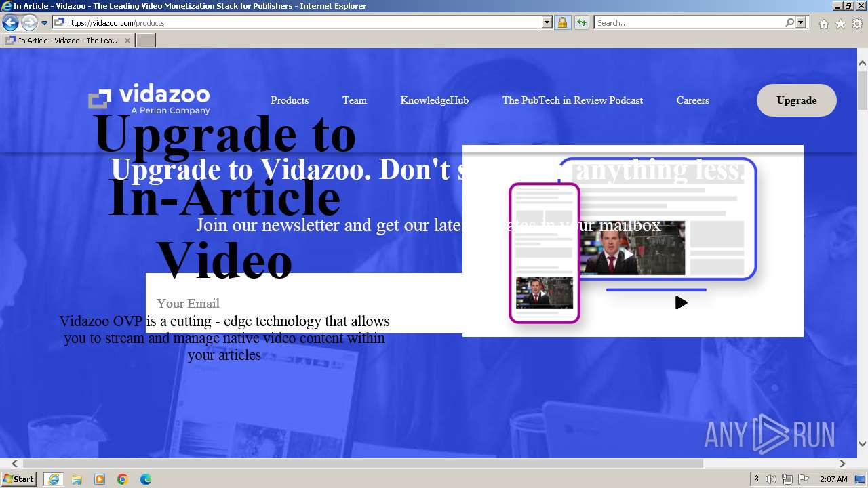Click the vertical scrollbar up arrow

coord(863,63)
